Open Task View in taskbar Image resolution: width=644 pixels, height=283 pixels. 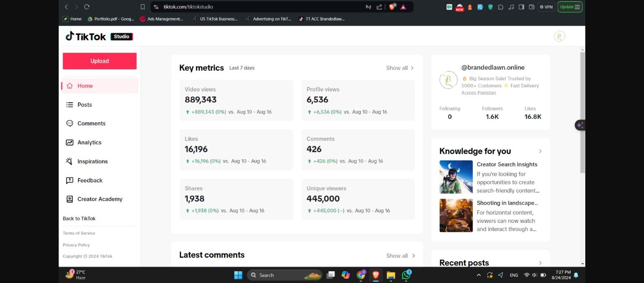coord(331,275)
